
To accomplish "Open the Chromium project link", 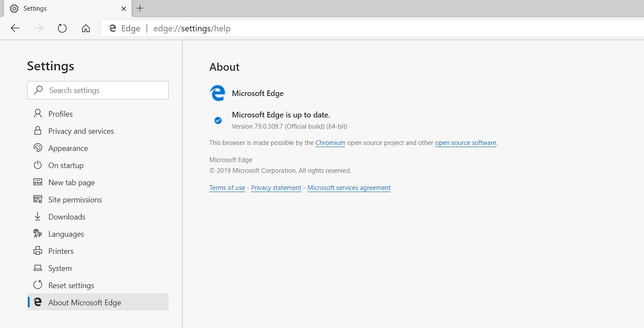I will [x=330, y=143].
